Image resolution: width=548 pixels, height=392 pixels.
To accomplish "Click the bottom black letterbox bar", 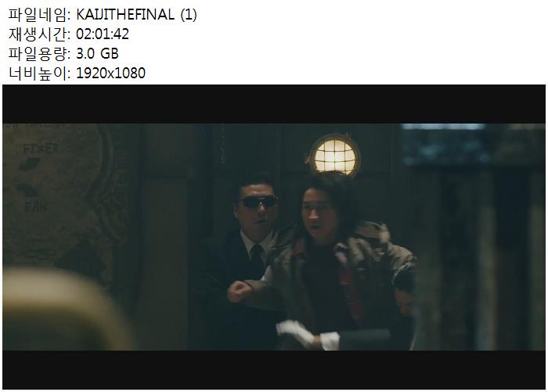I will [274, 369].
